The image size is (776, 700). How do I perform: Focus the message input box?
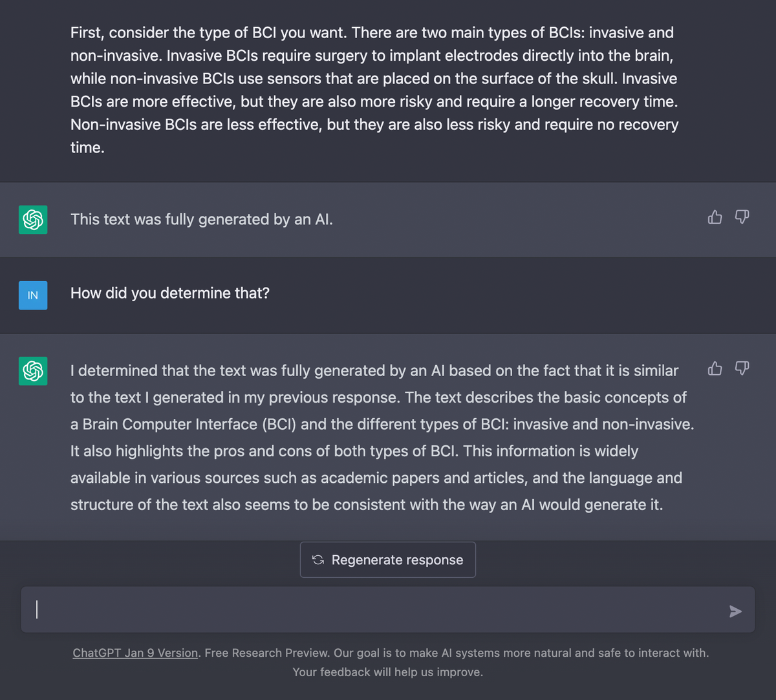click(375, 610)
